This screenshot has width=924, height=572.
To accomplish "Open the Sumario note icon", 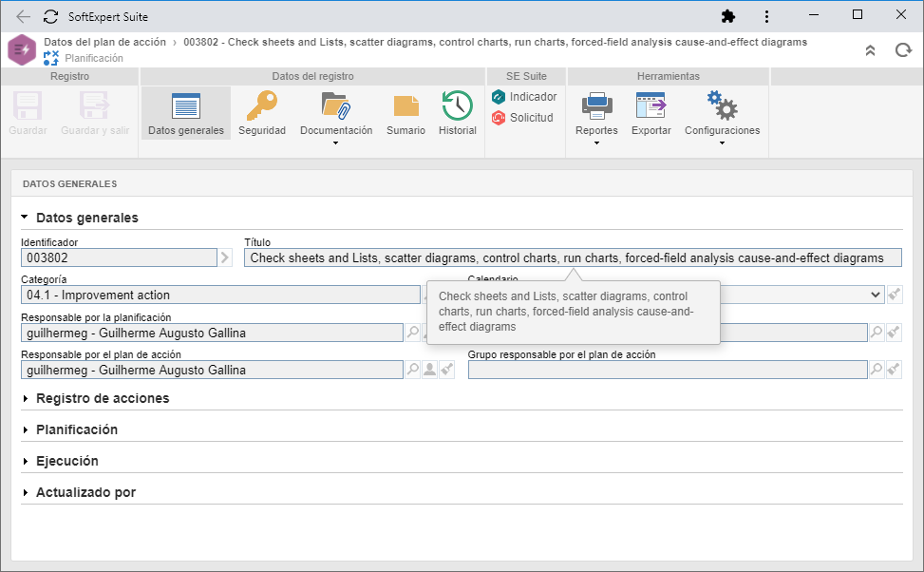I will (x=406, y=106).
